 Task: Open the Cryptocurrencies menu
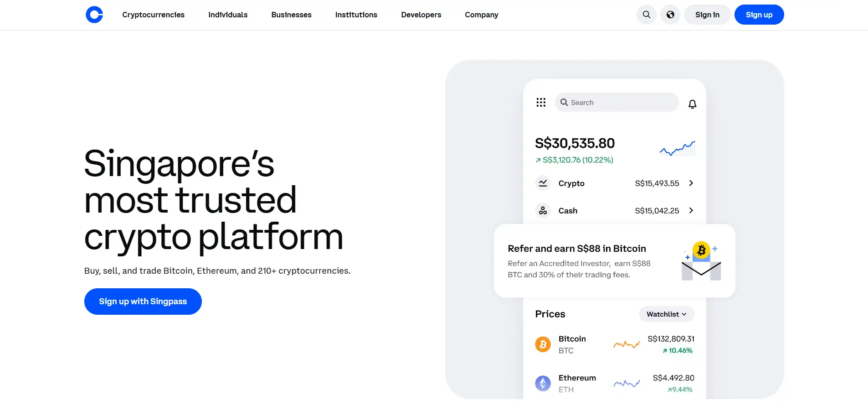(x=153, y=15)
